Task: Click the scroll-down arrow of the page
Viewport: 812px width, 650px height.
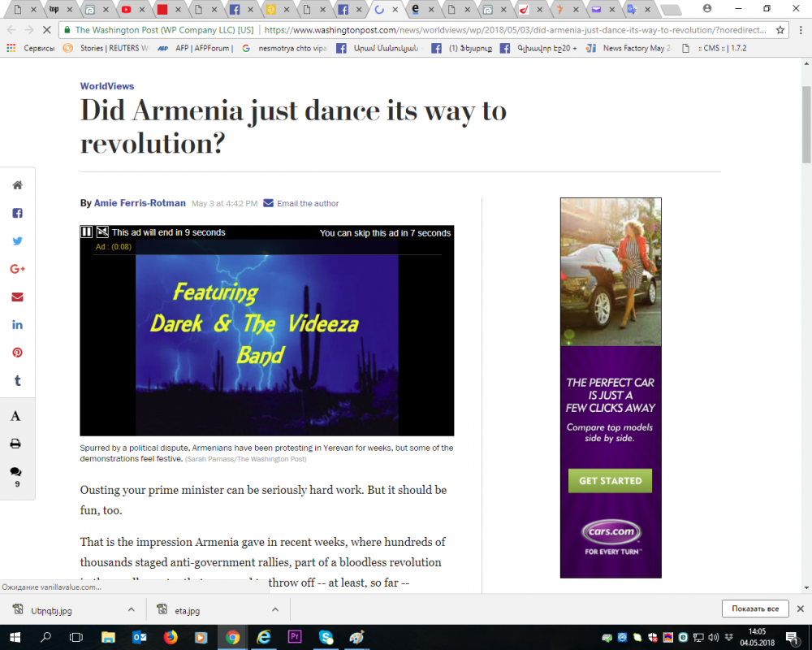Action: (x=806, y=587)
